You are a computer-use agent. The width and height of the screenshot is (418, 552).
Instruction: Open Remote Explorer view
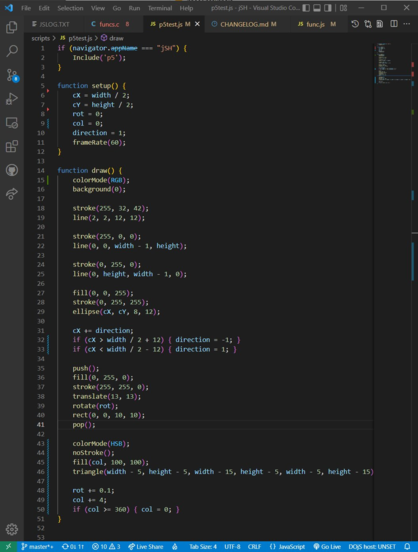[x=12, y=123]
